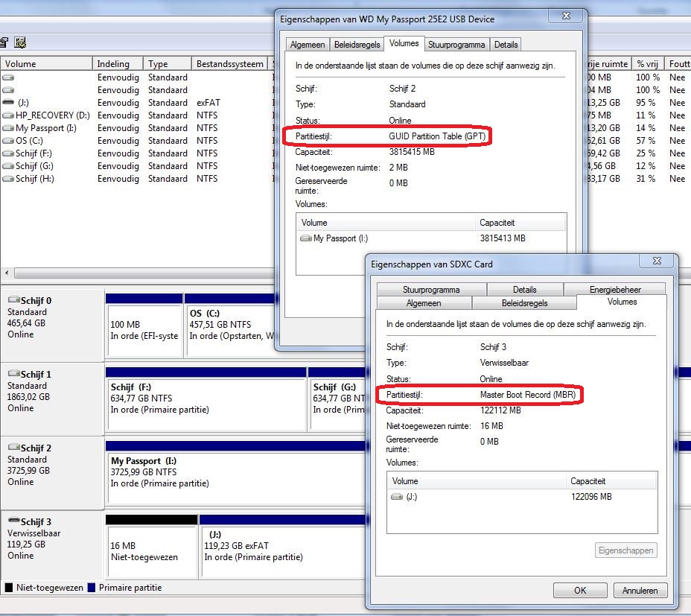Viewport: 691px width, 616px height.
Task: Click the blue Primaire partitie legend swatch
Action: tap(92, 588)
